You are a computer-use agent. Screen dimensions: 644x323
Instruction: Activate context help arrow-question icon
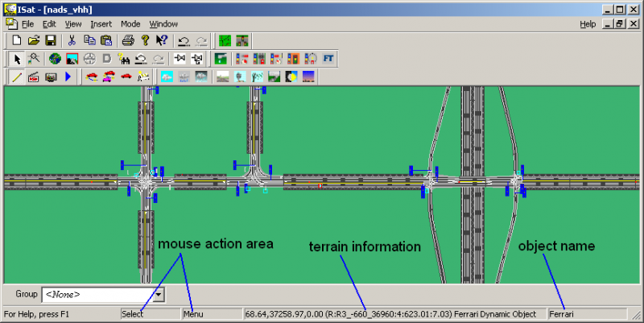point(162,40)
